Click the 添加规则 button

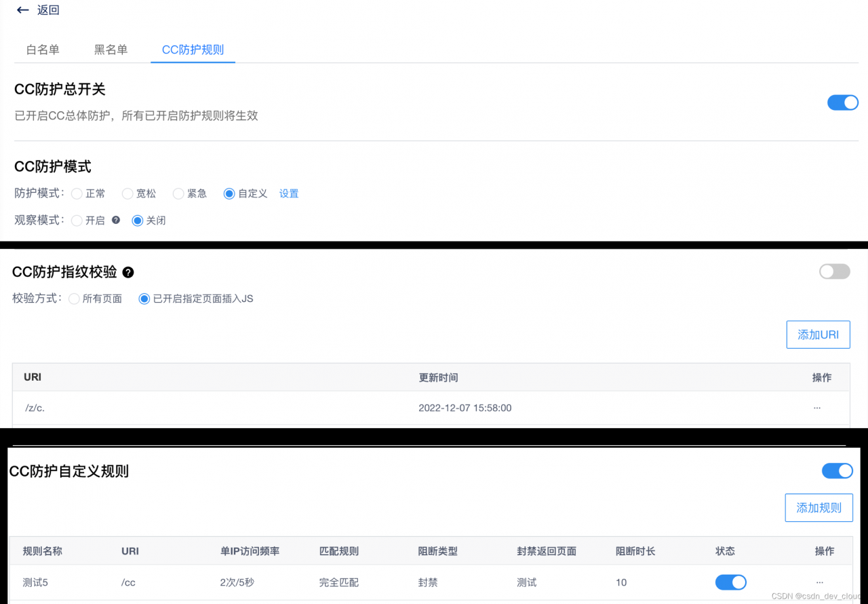[818, 507]
